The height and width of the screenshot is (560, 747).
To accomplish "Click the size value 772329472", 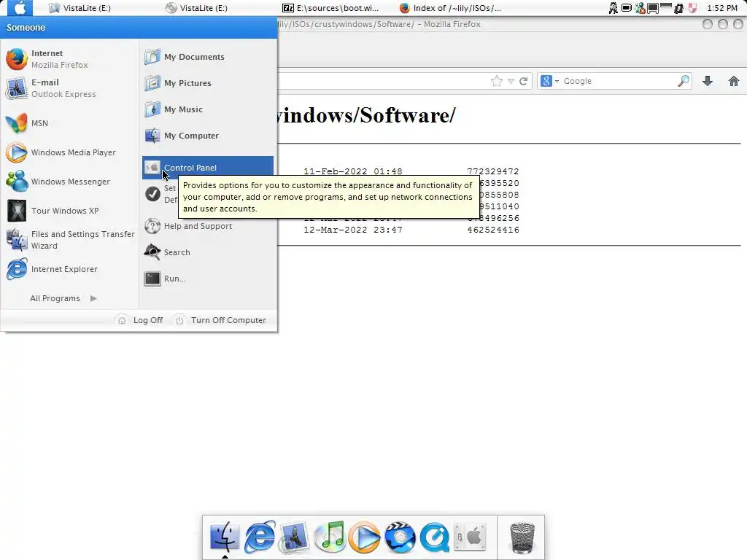I will [x=493, y=171].
